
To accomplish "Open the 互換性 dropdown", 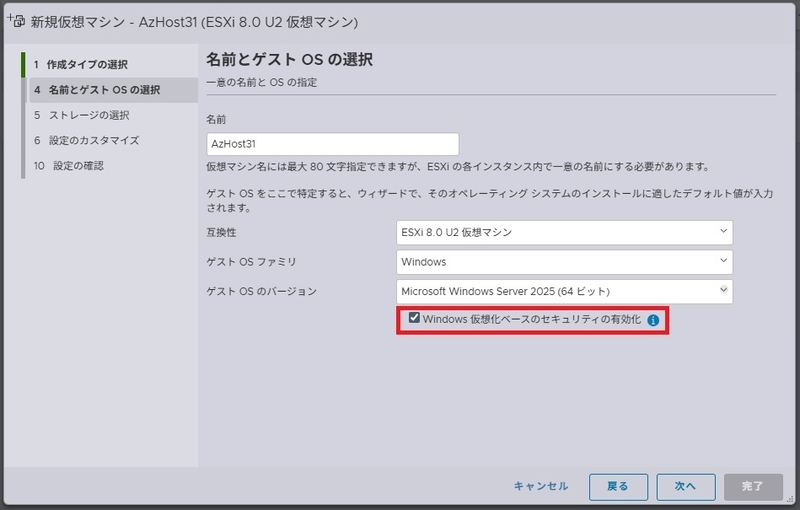I will [x=564, y=233].
